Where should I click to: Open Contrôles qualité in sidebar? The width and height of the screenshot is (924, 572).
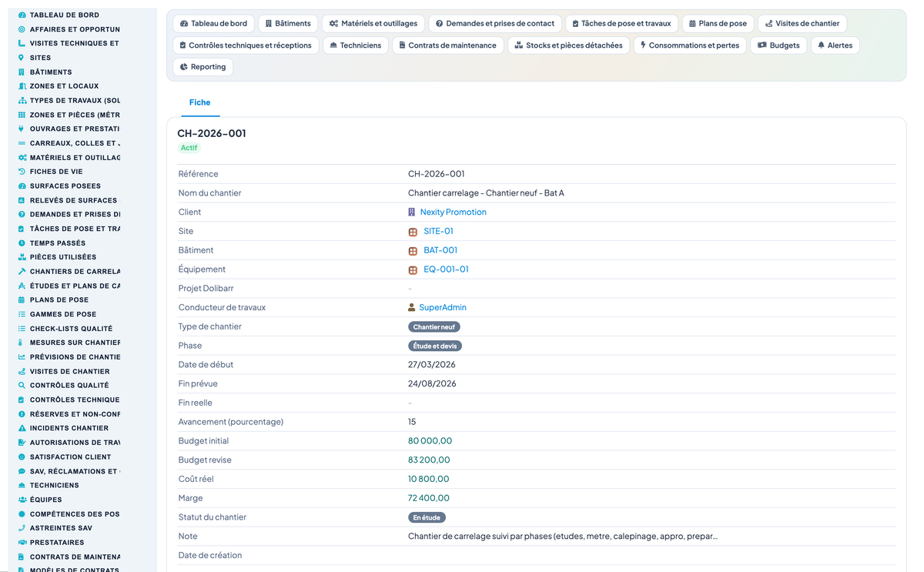pos(69,385)
